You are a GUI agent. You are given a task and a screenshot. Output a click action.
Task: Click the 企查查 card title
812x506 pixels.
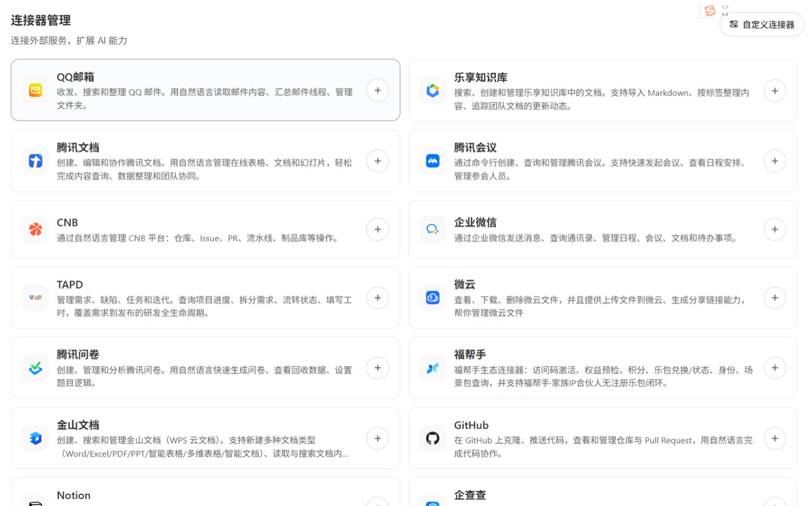pyautogui.click(x=470, y=495)
